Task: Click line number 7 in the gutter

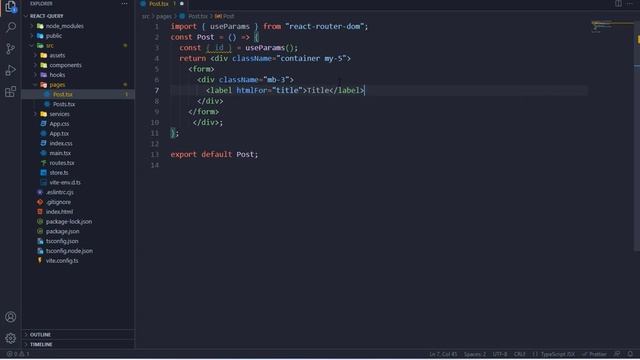Action: [x=157, y=90]
